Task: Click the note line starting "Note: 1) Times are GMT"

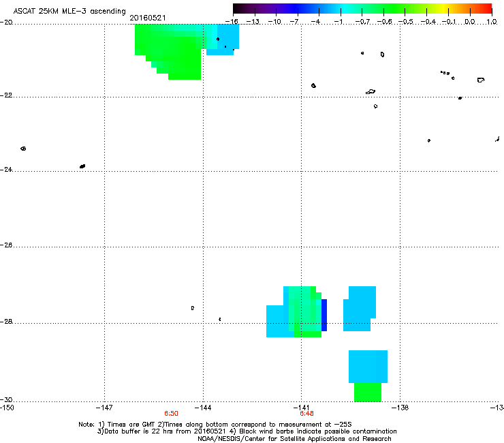Action: click(215, 425)
